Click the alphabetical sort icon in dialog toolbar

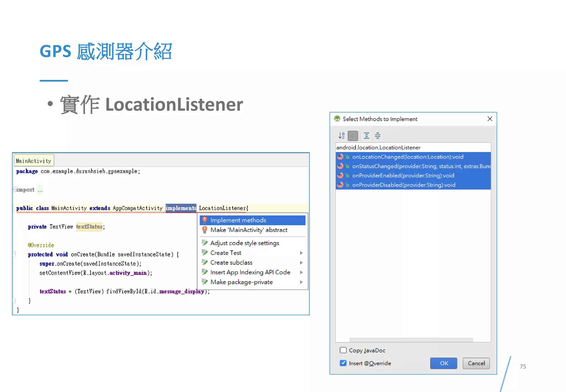tap(342, 135)
